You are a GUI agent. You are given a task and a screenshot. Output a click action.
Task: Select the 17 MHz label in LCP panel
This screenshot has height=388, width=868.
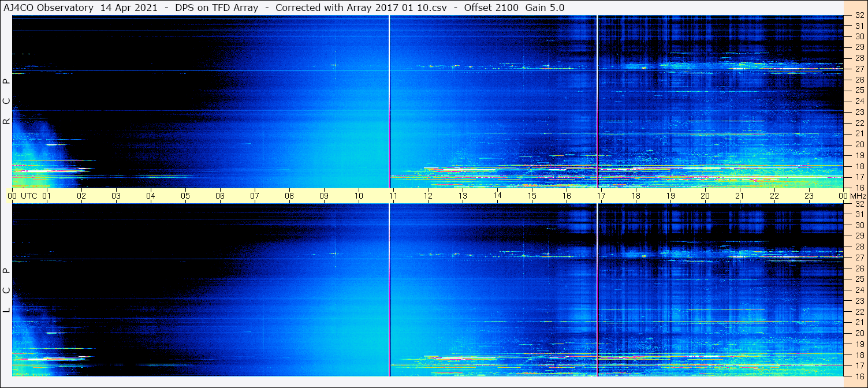(x=859, y=365)
